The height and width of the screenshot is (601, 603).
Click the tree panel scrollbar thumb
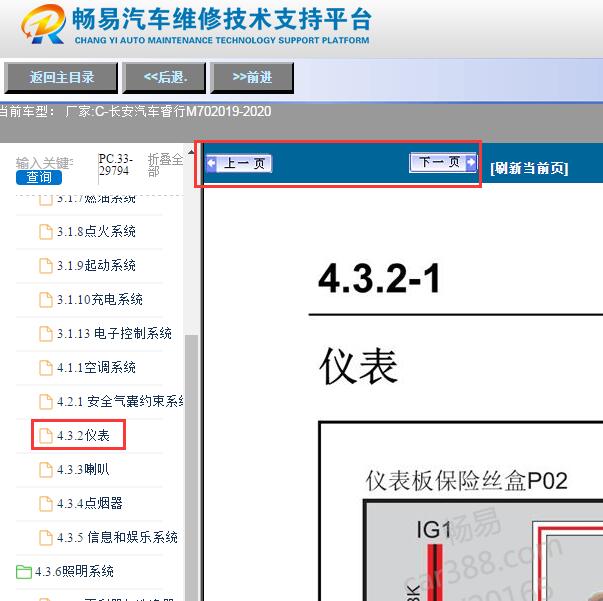191,467
